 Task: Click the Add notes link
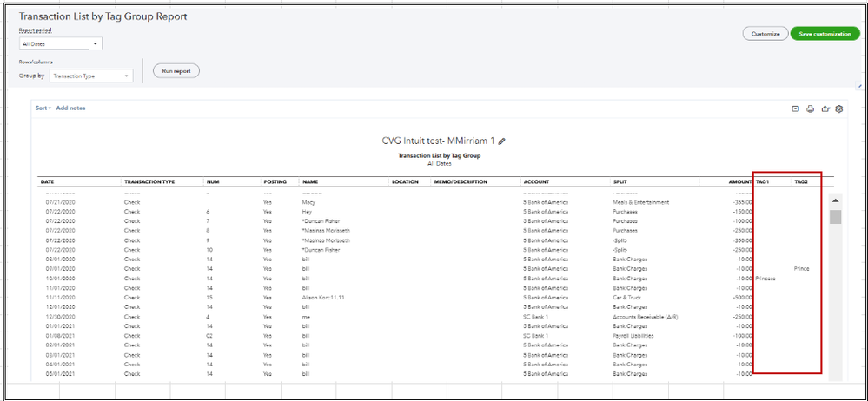click(71, 108)
